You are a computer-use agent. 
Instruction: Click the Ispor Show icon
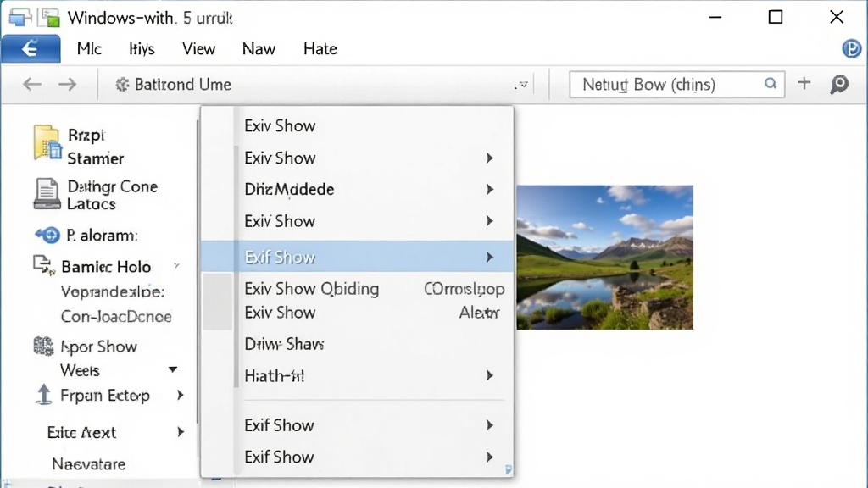pos(43,346)
